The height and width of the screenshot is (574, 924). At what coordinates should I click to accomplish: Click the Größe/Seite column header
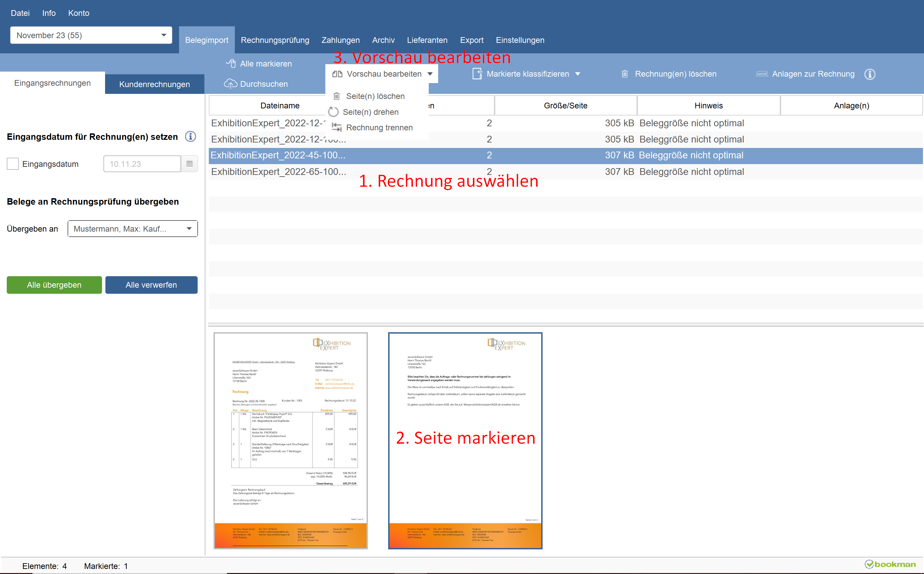click(x=566, y=105)
